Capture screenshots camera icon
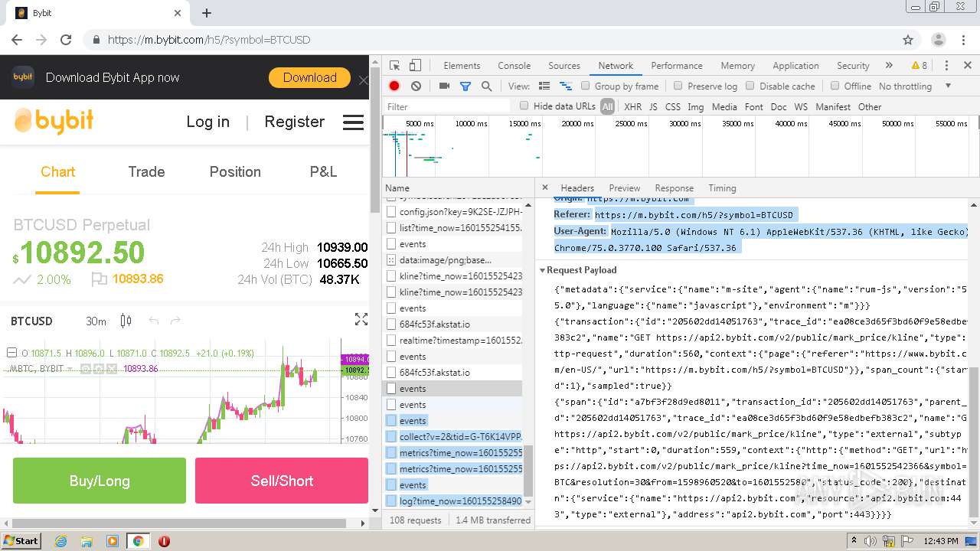The width and height of the screenshot is (980, 551). click(444, 86)
